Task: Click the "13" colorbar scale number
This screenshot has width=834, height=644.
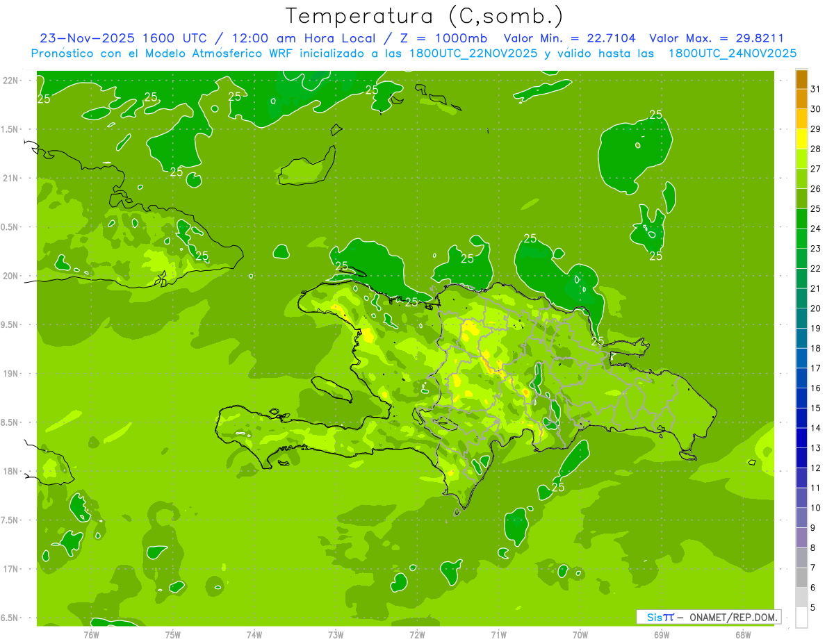Action: [816, 448]
